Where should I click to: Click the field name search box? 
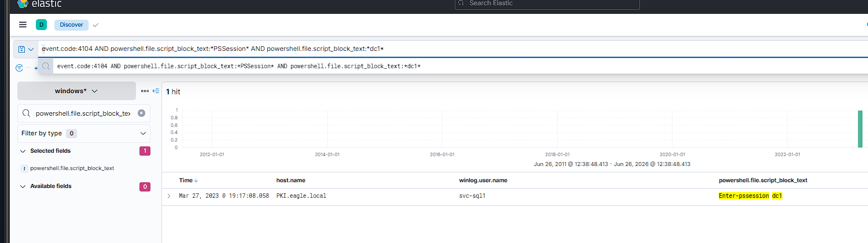84,113
